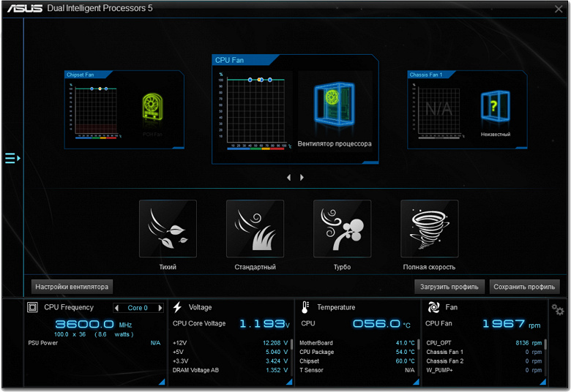This screenshot has width=571, height=392.
Task: Click the Вентилятор процессора label
Action: pyautogui.click(x=335, y=144)
